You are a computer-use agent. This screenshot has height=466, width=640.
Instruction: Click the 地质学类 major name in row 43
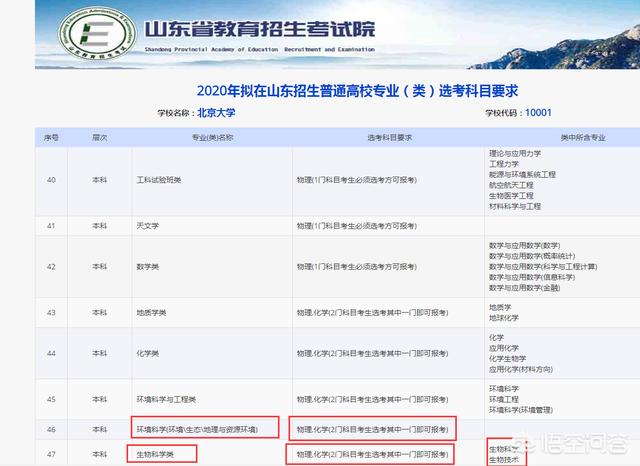[x=150, y=312]
